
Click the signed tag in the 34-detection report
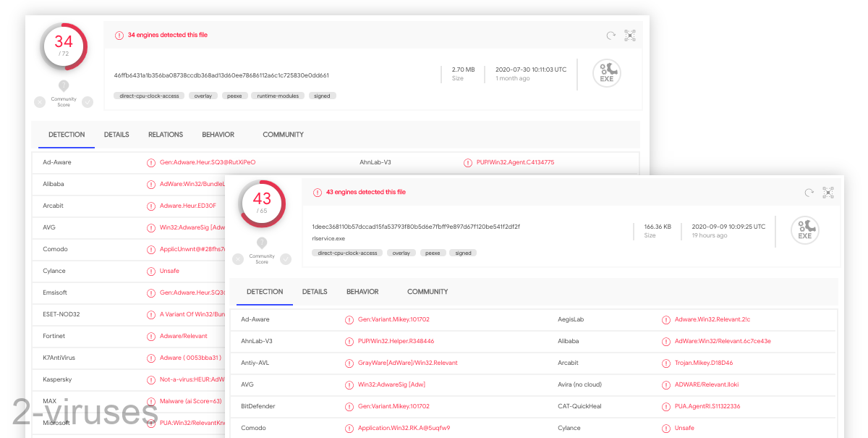[322, 96]
